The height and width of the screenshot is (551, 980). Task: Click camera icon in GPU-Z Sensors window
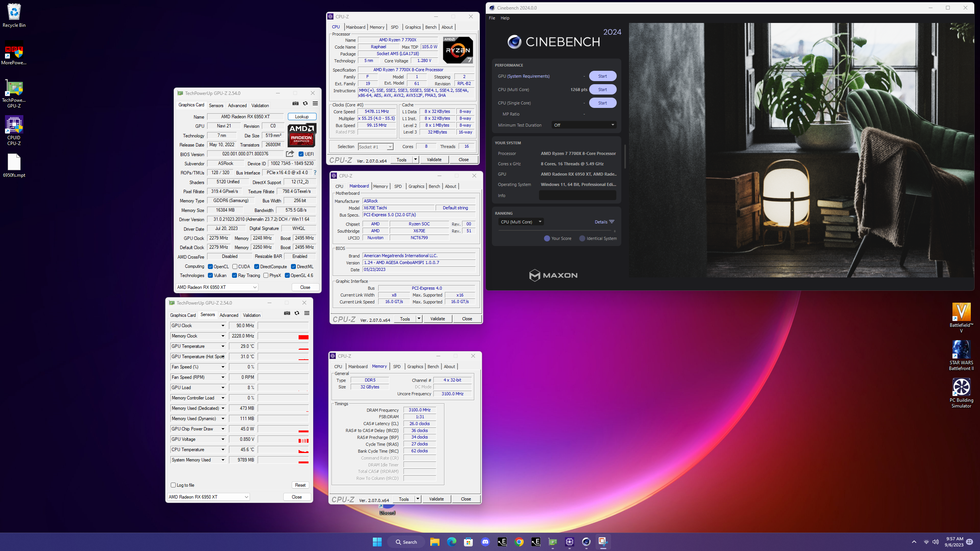[287, 313]
